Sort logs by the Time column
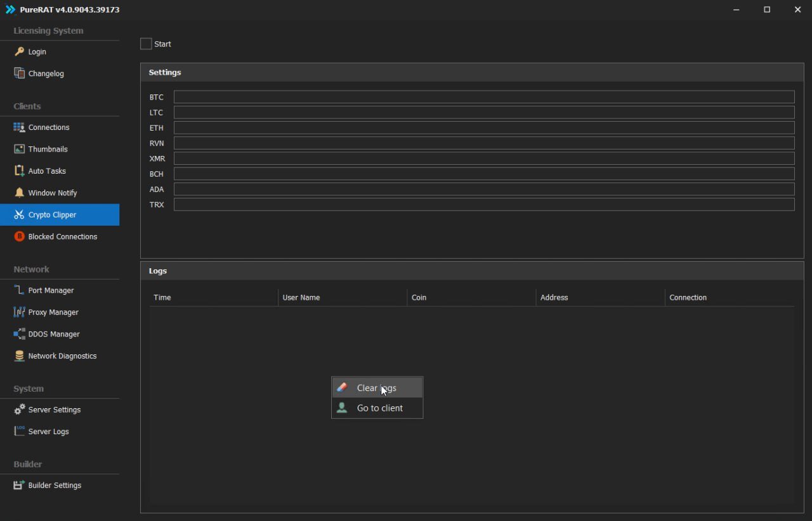 coord(214,297)
